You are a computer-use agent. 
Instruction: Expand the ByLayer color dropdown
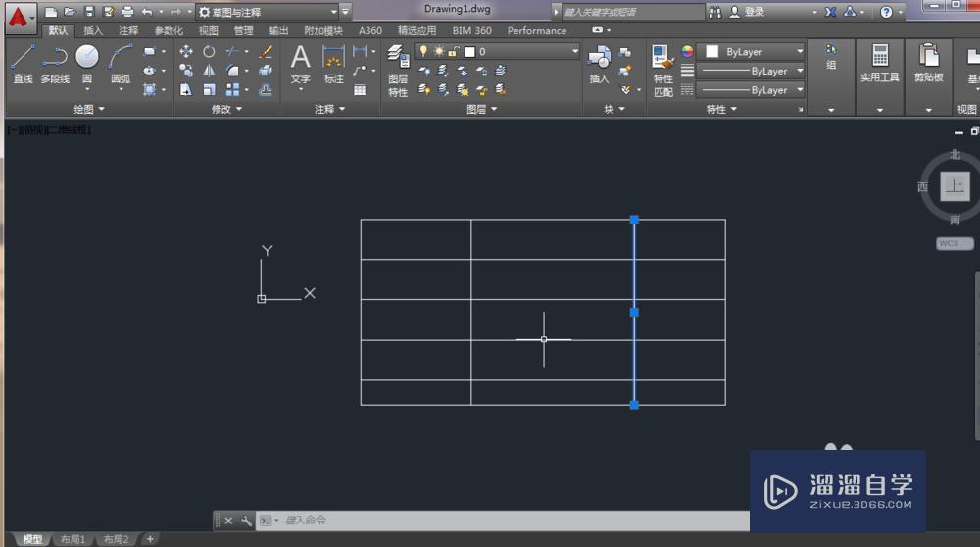(800, 51)
